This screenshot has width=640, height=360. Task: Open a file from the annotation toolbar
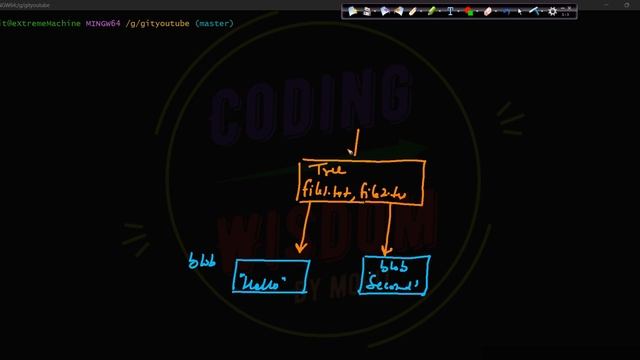(352, 11)
